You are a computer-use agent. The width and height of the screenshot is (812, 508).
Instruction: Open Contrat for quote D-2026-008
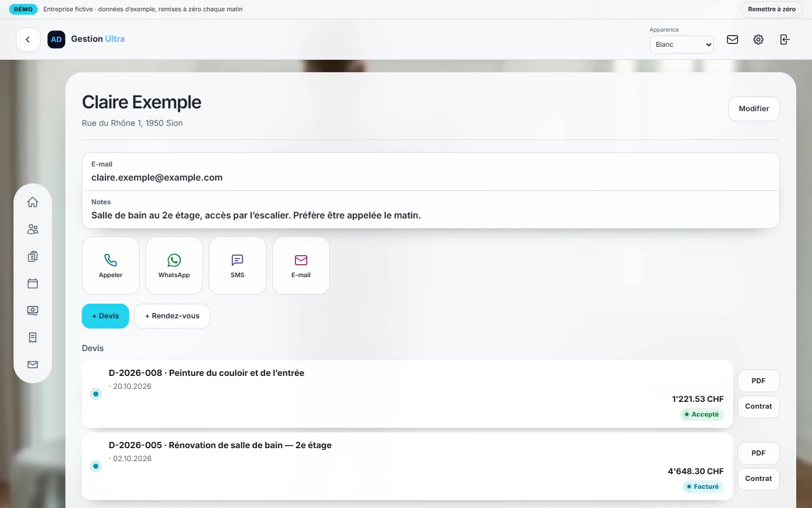click(x=758, y=406)
